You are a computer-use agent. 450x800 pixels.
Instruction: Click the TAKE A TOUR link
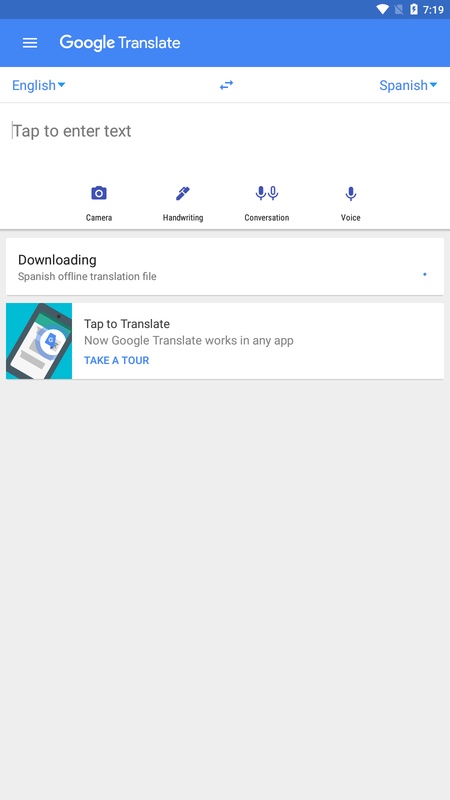(116, 360)
